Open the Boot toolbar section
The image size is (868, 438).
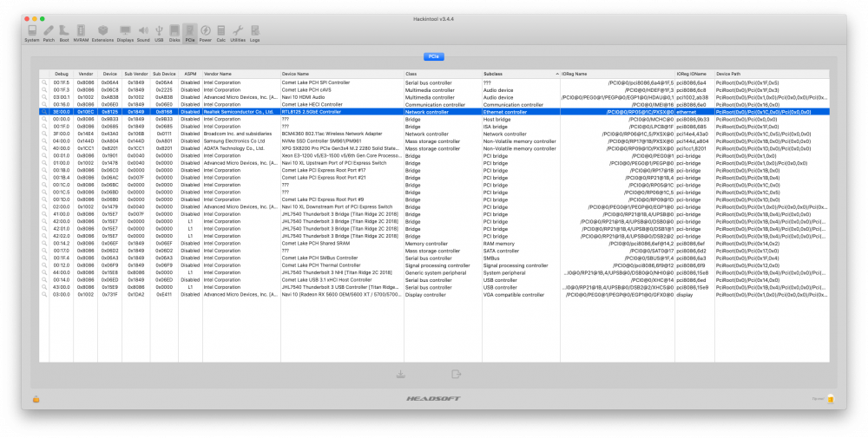point(64,33)
